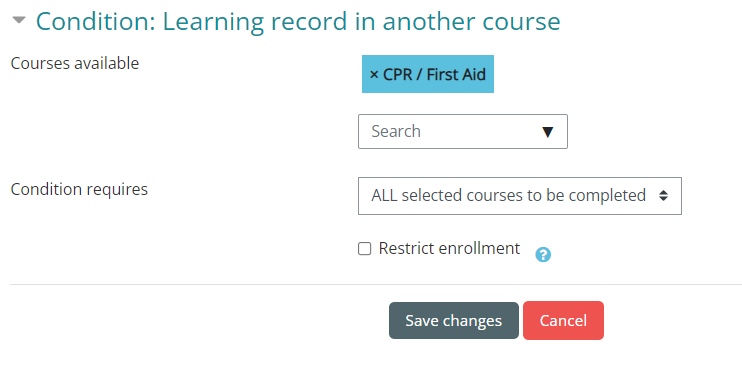Enable the Restrict enrollment checkbox
The image size is (742, 365).
click(x=364, y=249)
